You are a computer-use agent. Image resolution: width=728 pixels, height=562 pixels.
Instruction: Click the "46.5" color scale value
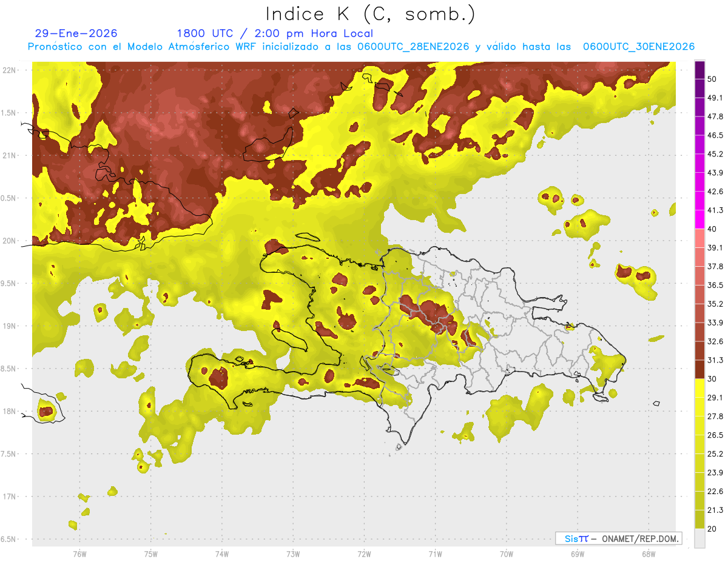click(x=715, y=135)
